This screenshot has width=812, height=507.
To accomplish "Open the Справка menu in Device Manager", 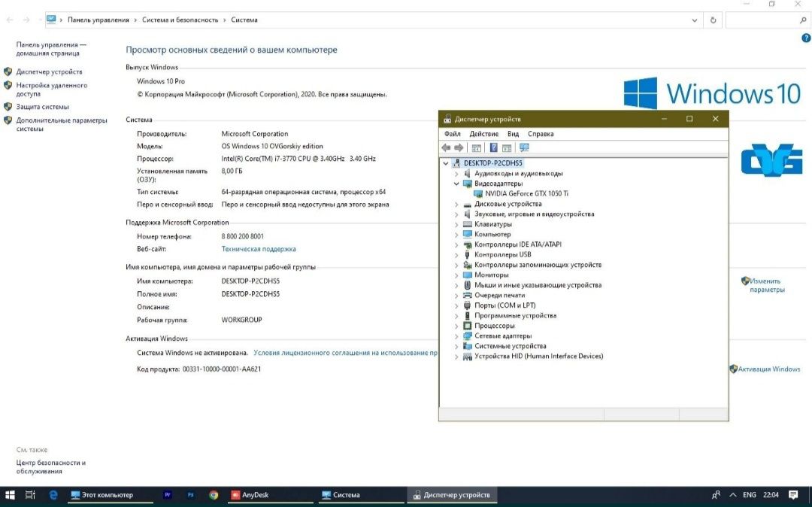I will [x=541, y=134].
